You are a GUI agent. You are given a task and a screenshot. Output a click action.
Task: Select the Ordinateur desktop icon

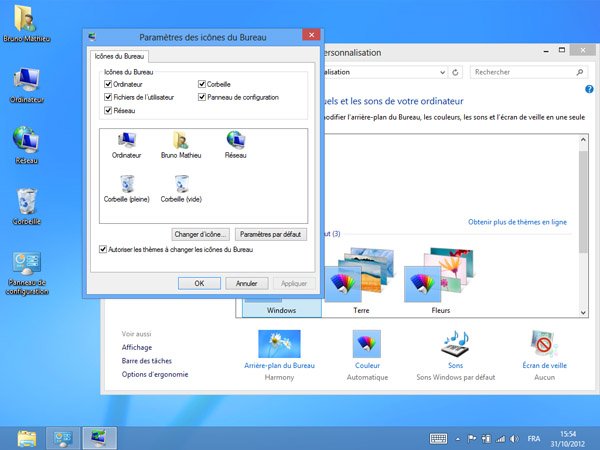pyautogui.click(x=26, y=85)
